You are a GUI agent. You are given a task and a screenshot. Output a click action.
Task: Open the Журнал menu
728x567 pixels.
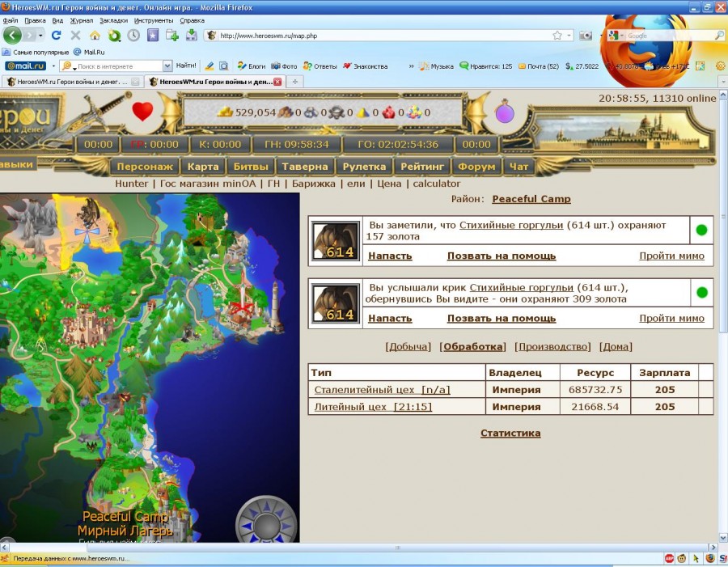pyautogui.click(x=82, y=20)
